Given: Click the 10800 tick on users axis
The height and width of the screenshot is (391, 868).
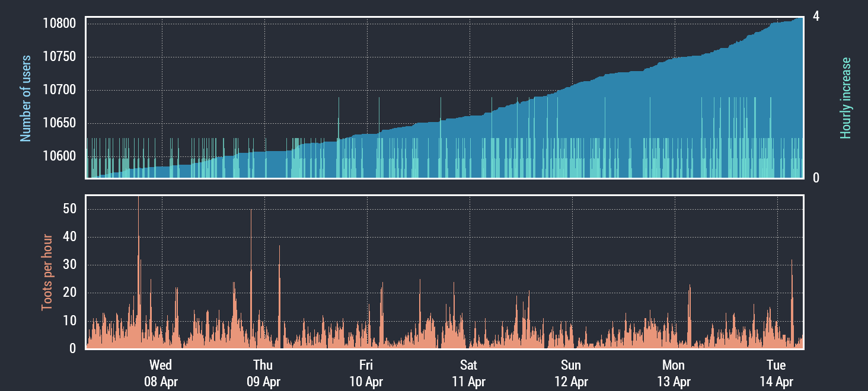Looking at the screenshot, I should click(59, 24).
